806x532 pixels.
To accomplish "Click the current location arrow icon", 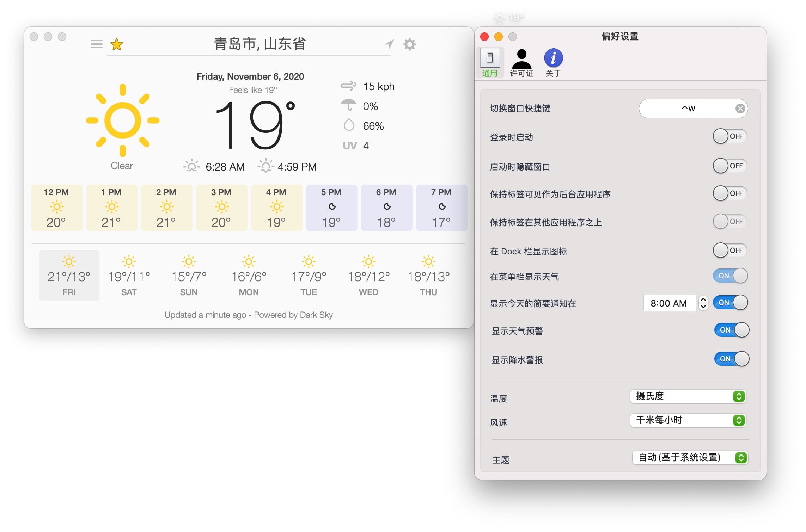I will (389, 44).
